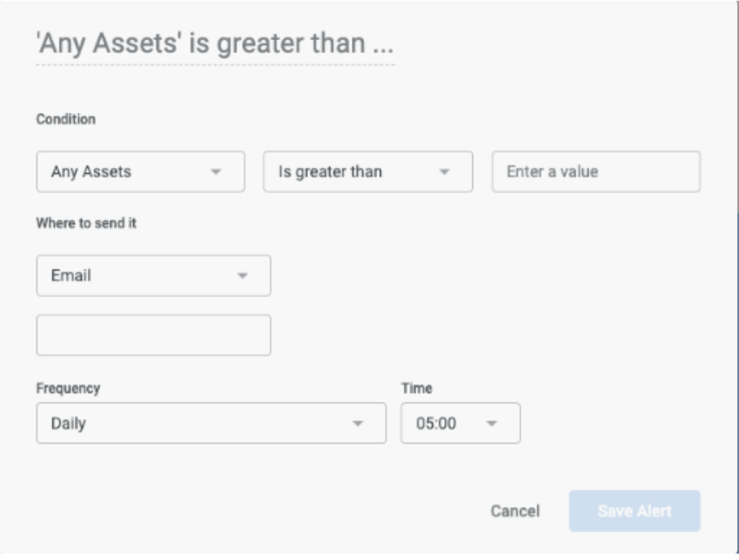Expand the Email destination dropdown
The width and height of the screenshot is (739, 560).
154,276
